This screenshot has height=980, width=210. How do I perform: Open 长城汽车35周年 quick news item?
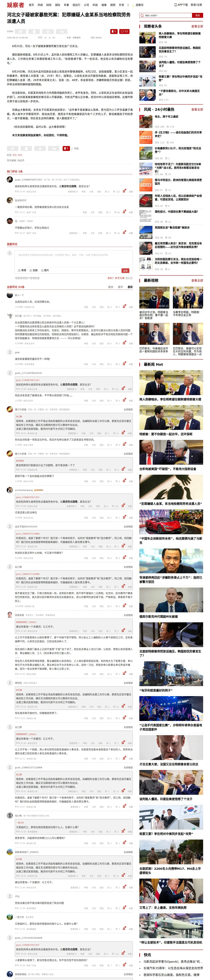click(x=173, y=968)
